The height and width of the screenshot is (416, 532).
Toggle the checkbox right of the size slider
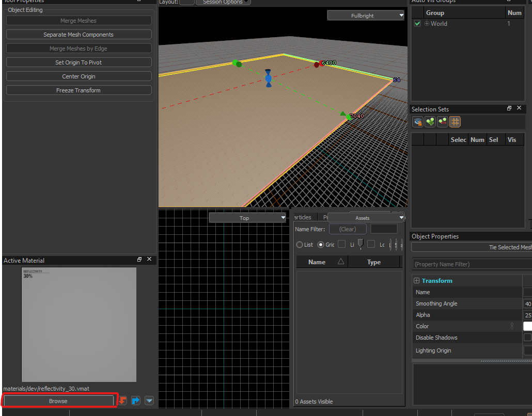tap(371, 244)
